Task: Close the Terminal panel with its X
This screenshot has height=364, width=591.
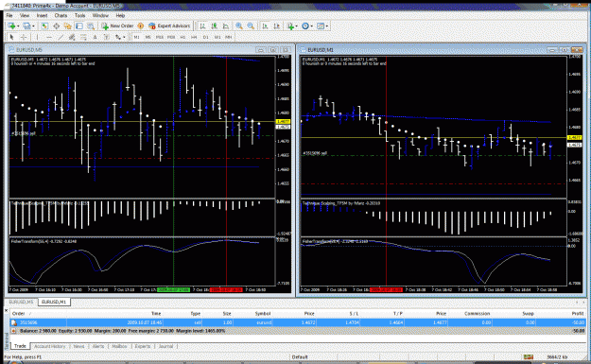Action: [x=6, y=311]
